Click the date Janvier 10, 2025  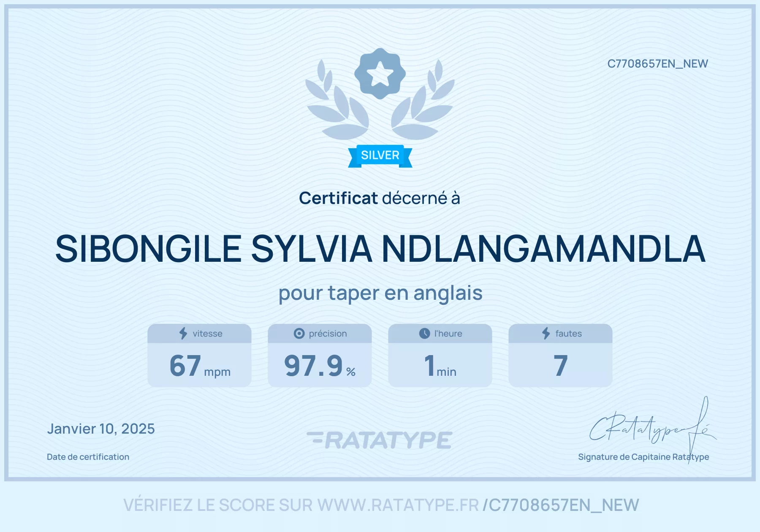101,429
